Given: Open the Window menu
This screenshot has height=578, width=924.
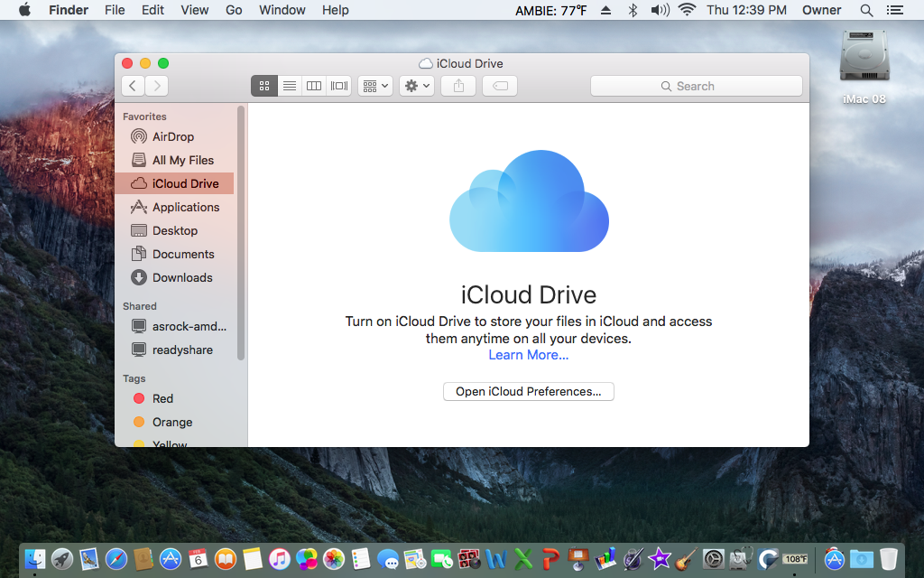Looking at the screenshot, I should [x=282, y=10].
